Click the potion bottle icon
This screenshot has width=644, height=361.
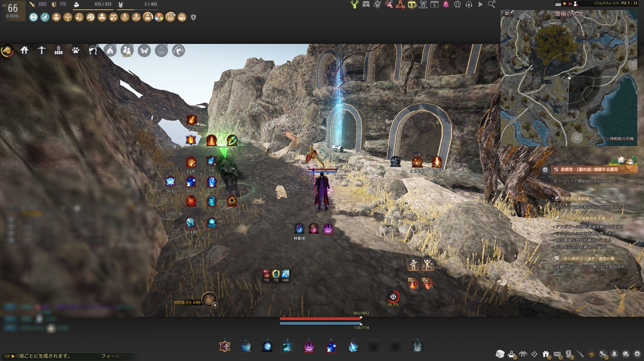tap(161, 50)
